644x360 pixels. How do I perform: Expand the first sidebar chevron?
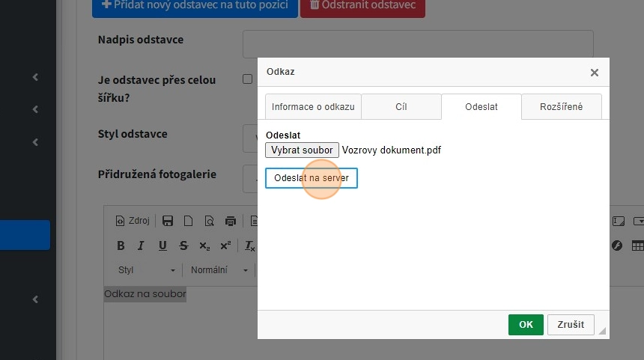point(35,77)
